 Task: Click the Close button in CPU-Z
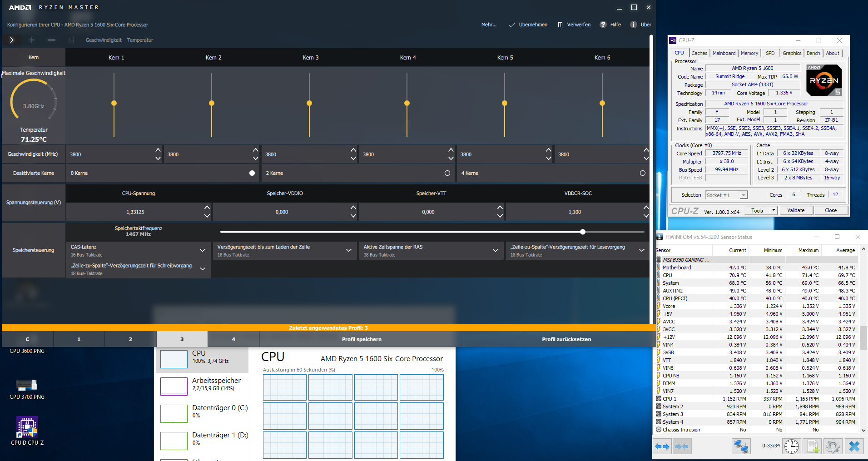pyautogui.click(x=831, y=210)
